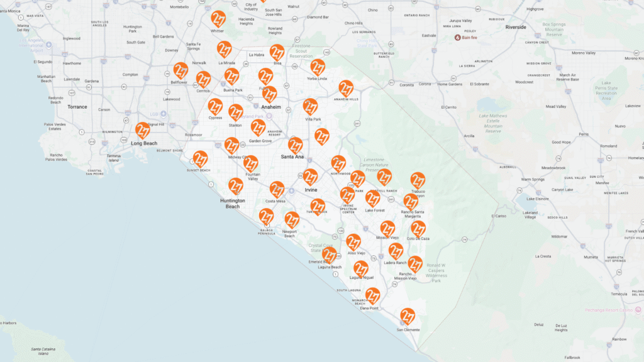644x362 pixels.
Task: Click the Murrieta city label
Action: (591, 257)
